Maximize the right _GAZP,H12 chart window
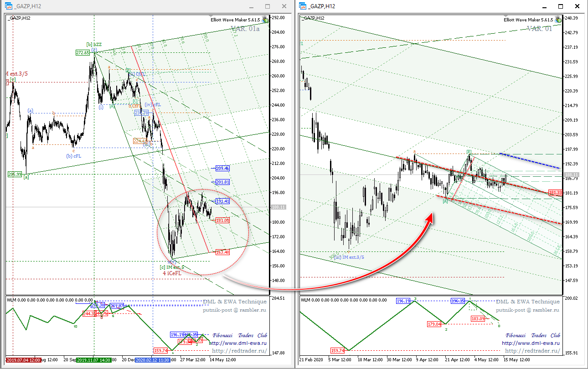The height and width of the screenshot is (369, 588). click(x=561, y=6)
